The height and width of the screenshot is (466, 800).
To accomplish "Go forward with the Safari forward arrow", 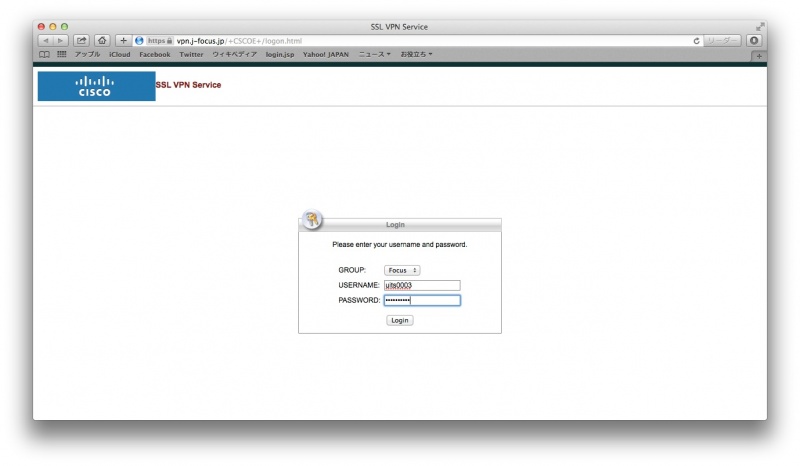I will pyautogui.click(x=61, y=41).
